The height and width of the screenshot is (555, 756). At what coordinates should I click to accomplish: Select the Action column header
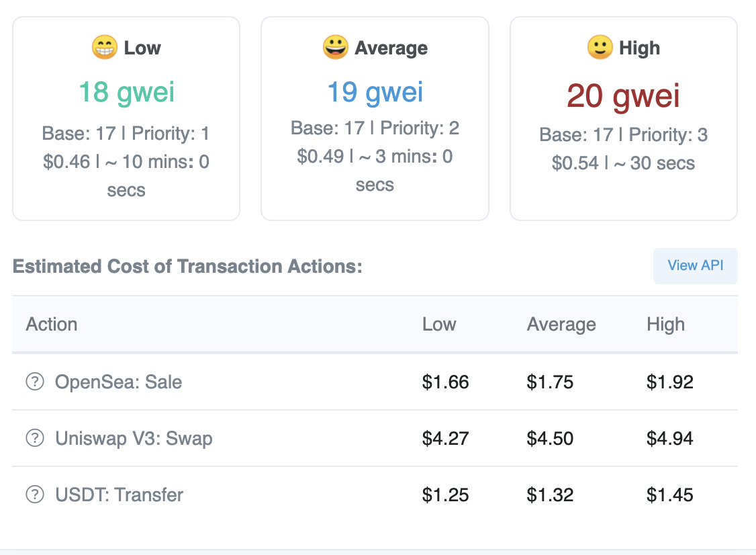tap(52, 325)
